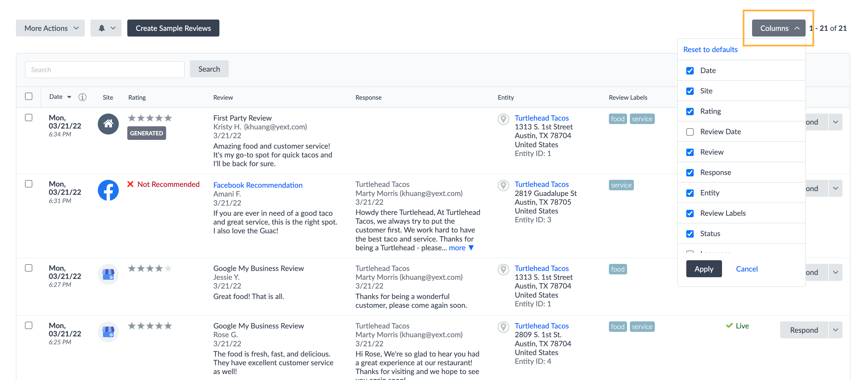Click the service label on Facebook review
This screenshot has height=380, width=868.
pyautogui.click(x=621, y=185)
